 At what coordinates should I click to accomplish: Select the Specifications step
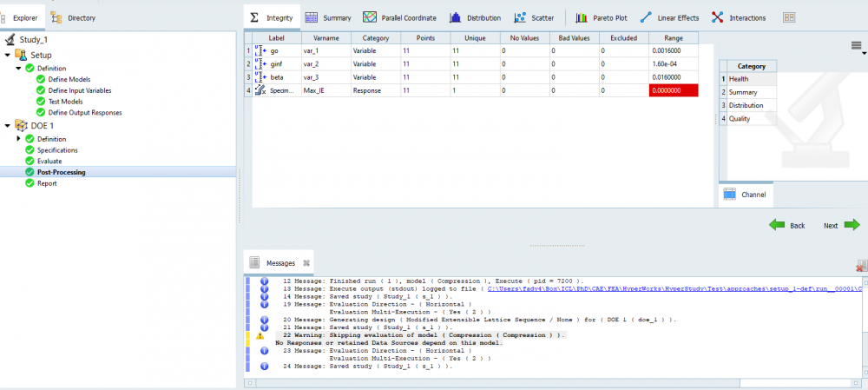point(57,150)
